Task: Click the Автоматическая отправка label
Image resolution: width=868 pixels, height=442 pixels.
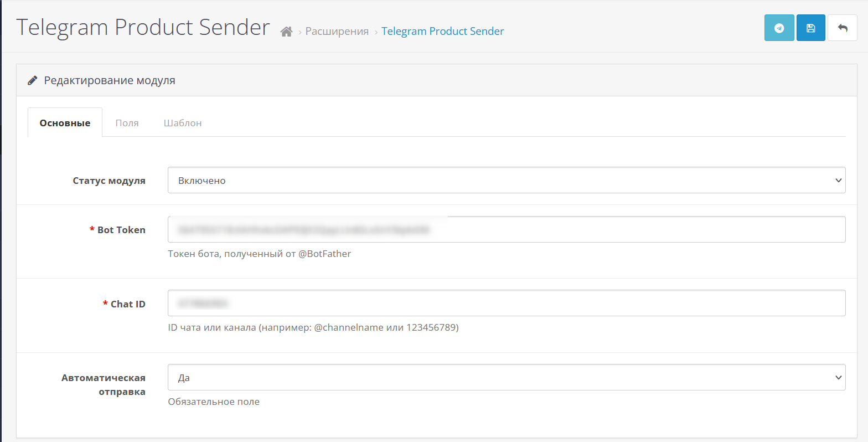Action: coord(104,384)
